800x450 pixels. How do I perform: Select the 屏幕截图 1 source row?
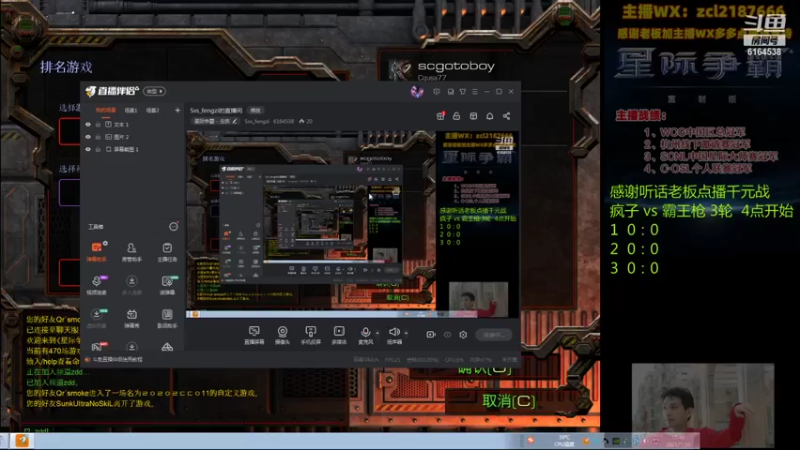132,149
